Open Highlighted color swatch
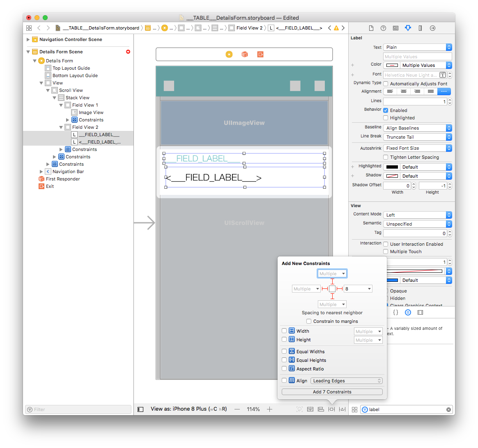The width and height of the screenshot is (478, 448). click(392, 167)
